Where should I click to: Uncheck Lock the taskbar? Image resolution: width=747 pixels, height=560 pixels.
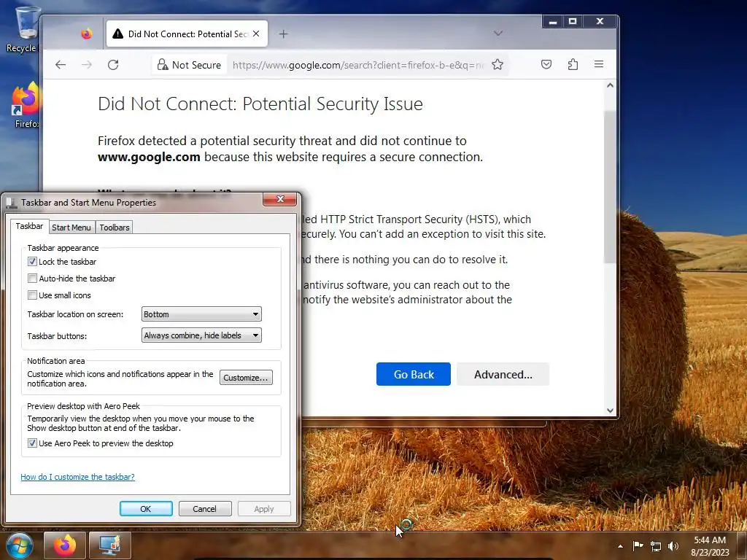[x=32, y=262]
